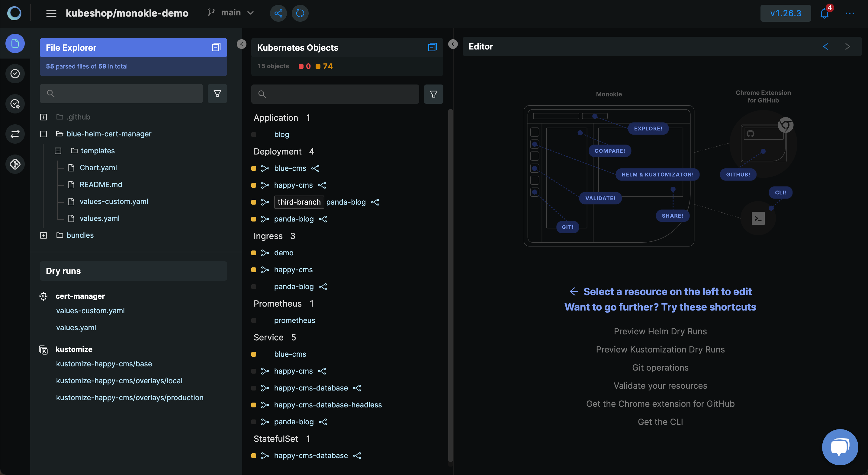Select happy-cms-database-headless Service
Image resolution: width=868 pixels, height=475 pixels.
[328, 405]
